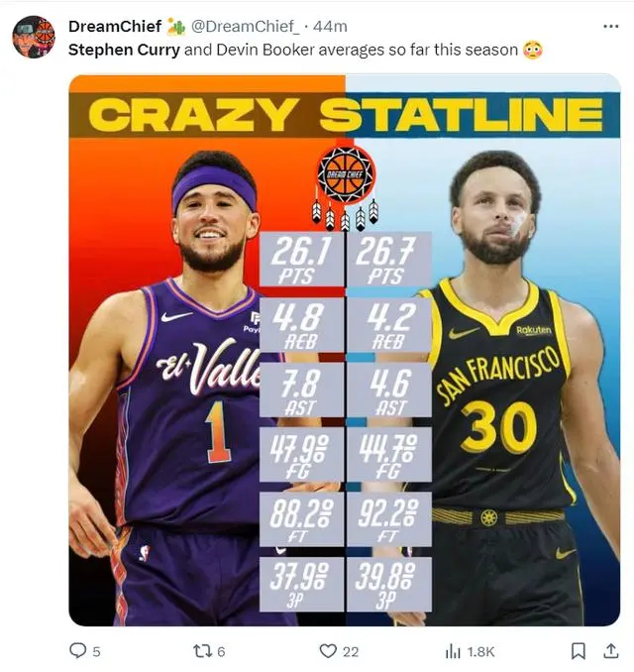This screenshot has width=634, height=672.
Task: Click the @DreamChief_ handle
Action: [x=245, y=26]
